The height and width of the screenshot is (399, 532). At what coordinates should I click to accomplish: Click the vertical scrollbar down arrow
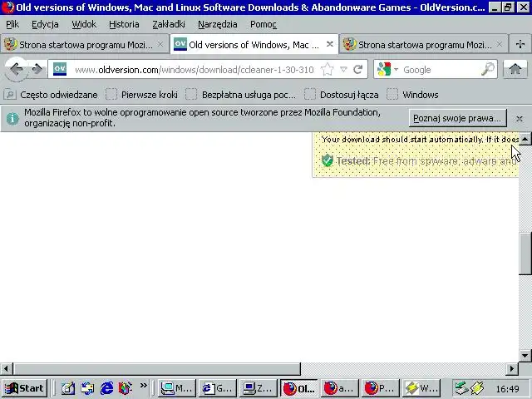(525, 355)
